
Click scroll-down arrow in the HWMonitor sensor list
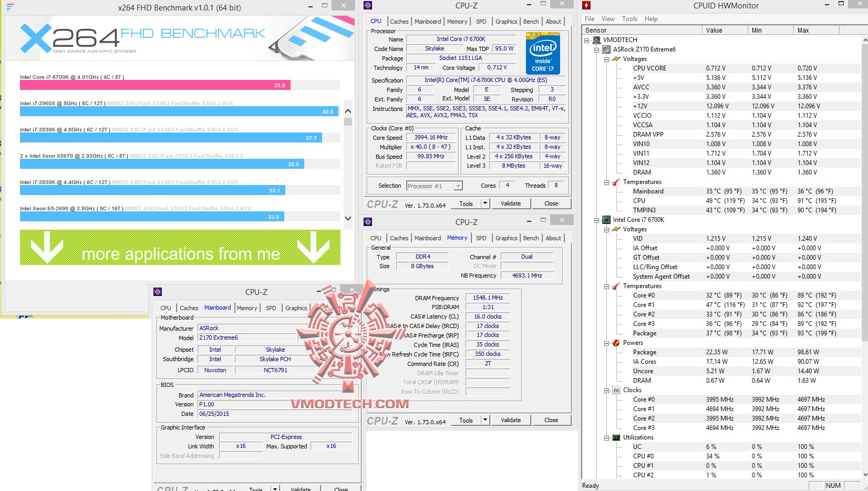[864, 475]
